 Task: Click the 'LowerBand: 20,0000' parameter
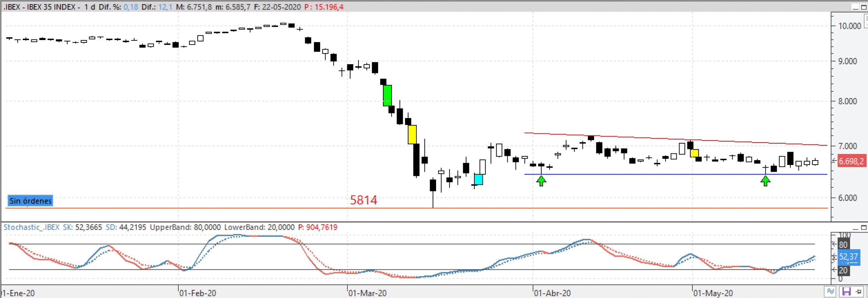coord(259,227)
